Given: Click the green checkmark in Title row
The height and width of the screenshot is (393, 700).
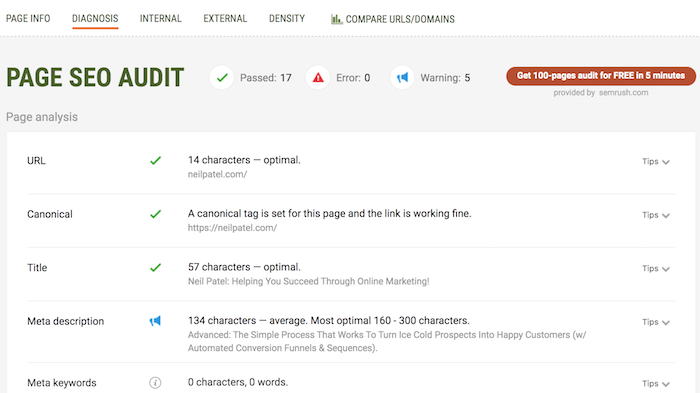Looking at the screenshot, I should click(155, 268).
